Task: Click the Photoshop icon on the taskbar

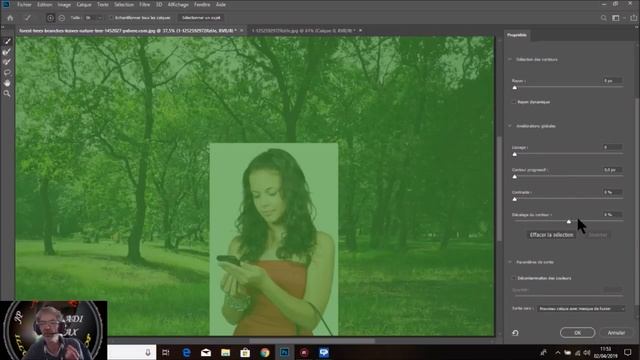Action: click(x=284, y=353)
